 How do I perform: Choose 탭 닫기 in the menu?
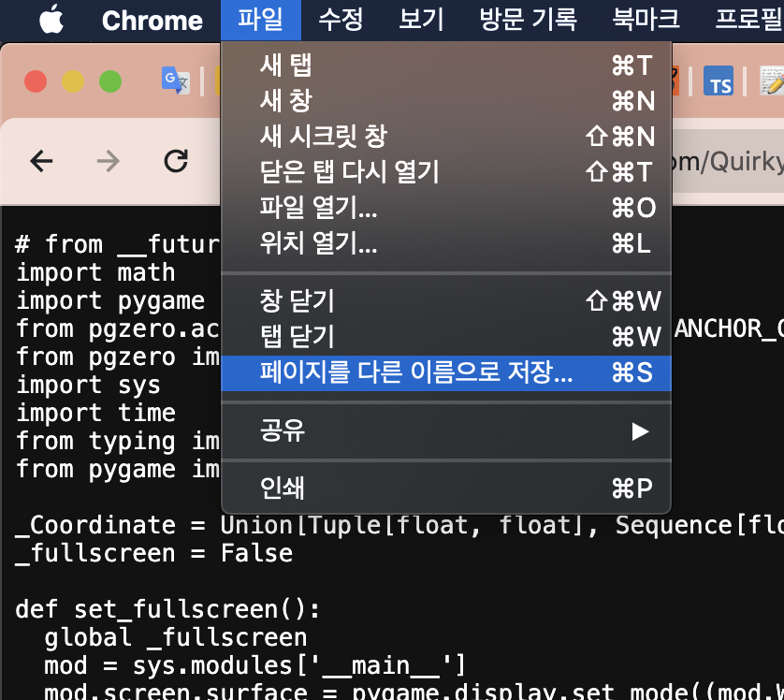click(x=297, y=336)
